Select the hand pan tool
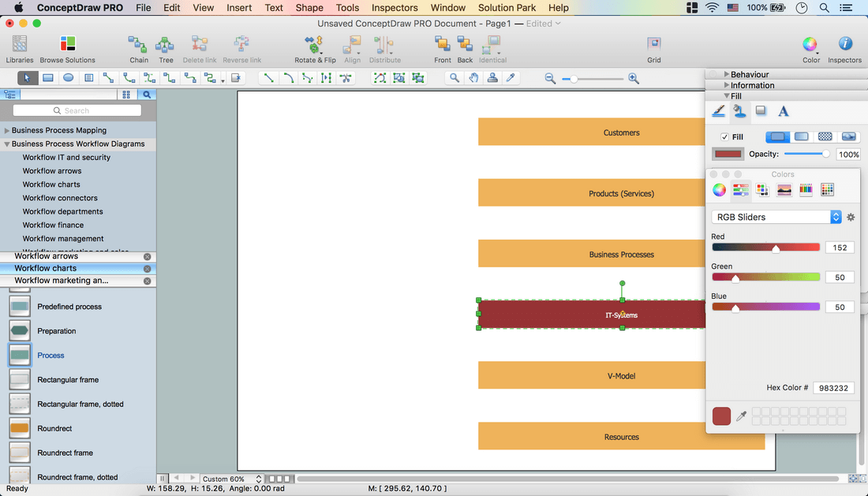 click(473, 78)
